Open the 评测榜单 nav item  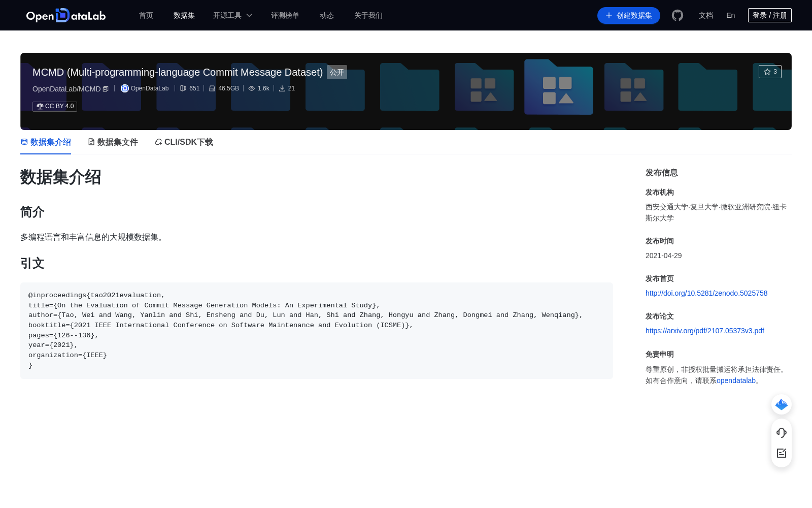pos(285,15)
